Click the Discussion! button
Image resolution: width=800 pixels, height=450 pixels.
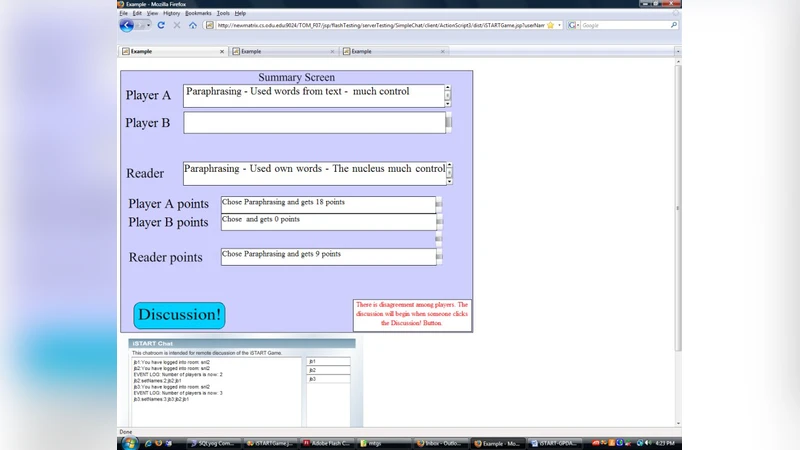tap(179, 315)
